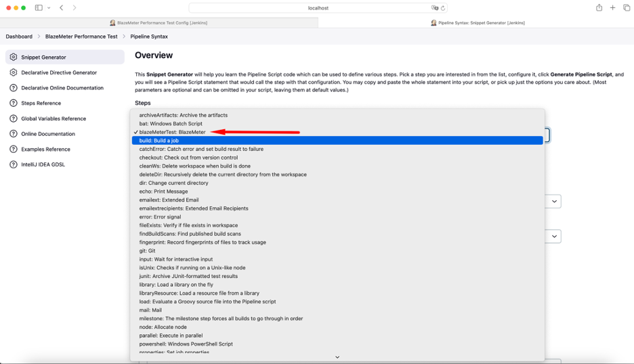Click the Declarative Online Documentation help icon
The width and height of the screenshot is (634, 364).
click(14, 88)
